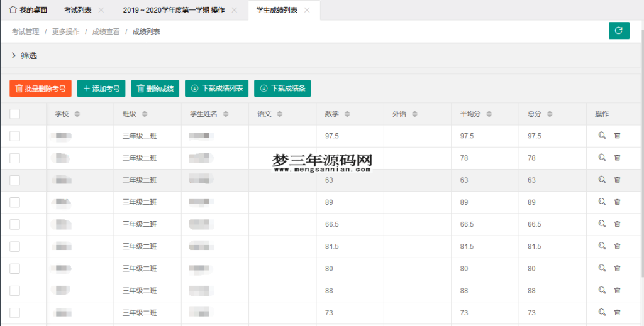Click 下载成绩条 button
Image resolution: width=644 pixels, height=326 pixels.
282,88
